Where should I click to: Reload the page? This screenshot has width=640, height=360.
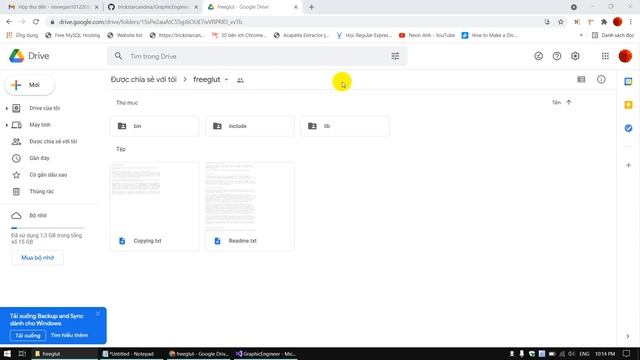coord(36,22)
